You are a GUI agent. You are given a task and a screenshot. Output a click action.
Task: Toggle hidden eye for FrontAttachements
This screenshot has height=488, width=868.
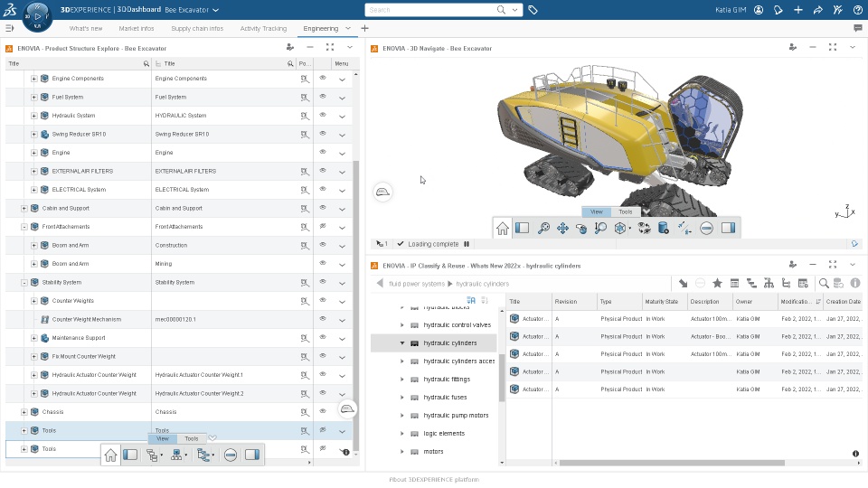(x=323, y=226)
